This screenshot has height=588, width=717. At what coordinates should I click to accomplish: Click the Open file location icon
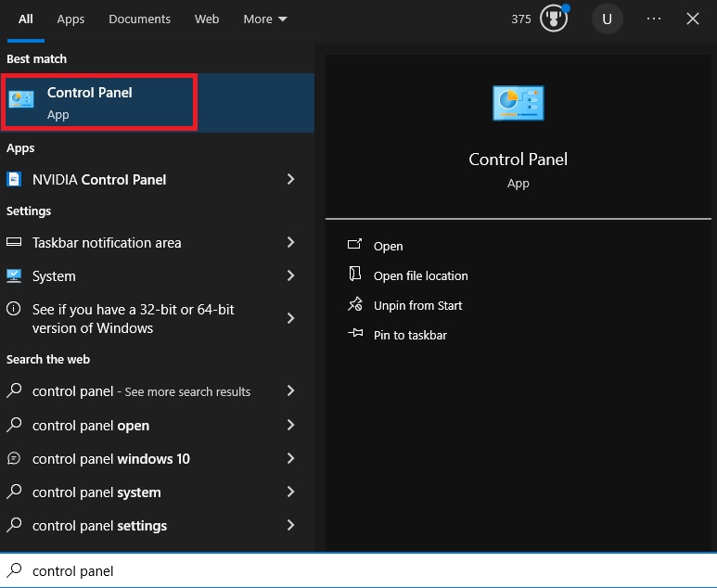click(354, 275)
